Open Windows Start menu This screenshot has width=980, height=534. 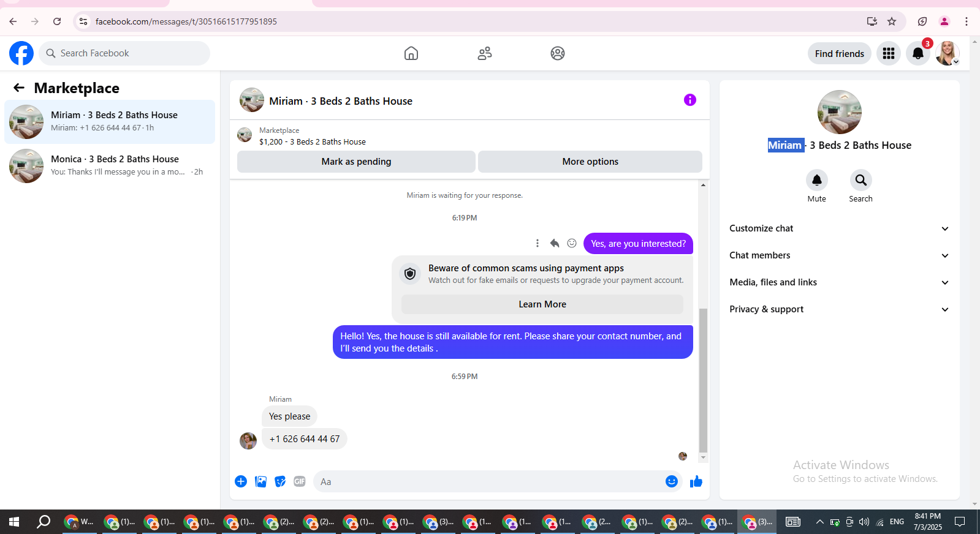coord(14,522)
